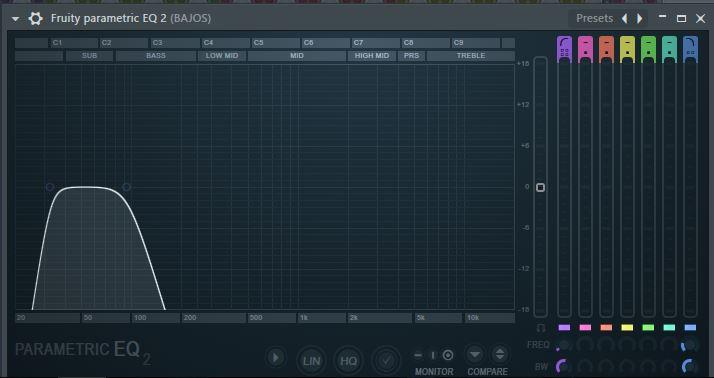This screenshot has height=378, width=714.
Task: Click the blue color swatch under band 7
Action: click(690, 327)
